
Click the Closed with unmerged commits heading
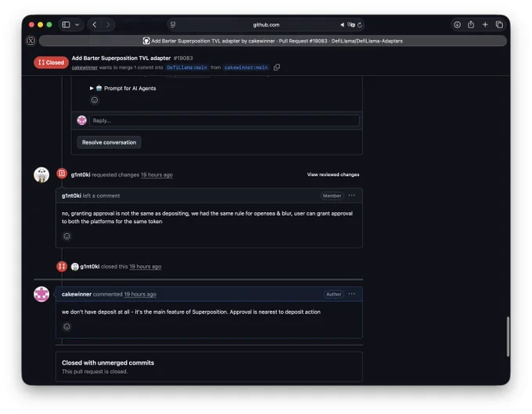(108, 363)
